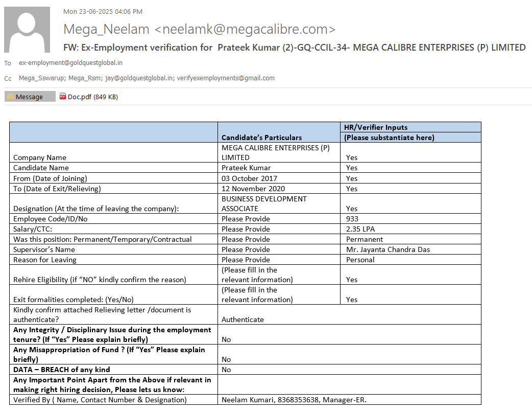Click Integrity / Disciplinary Issue label
This screenshot has width=532, height=412.
[x=112, y=335]
